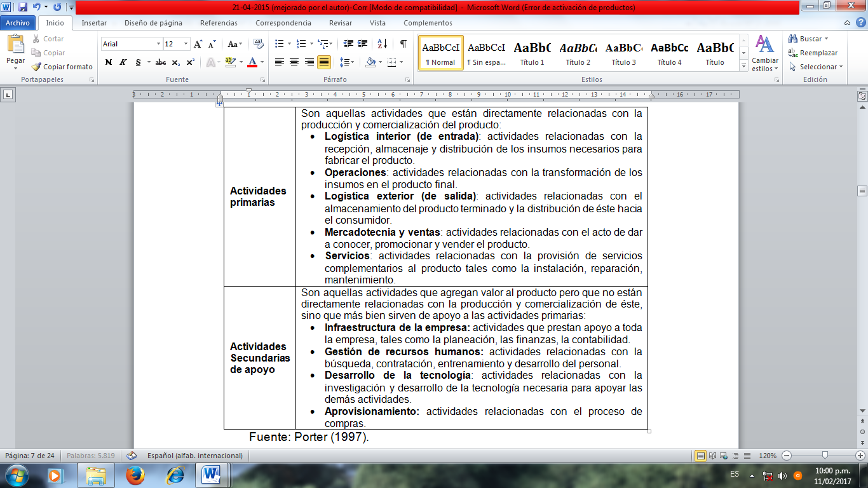Toggle justified text alignment
Image resolution: width=868 pixels, height=488 pixels.
tap(324, 62)
